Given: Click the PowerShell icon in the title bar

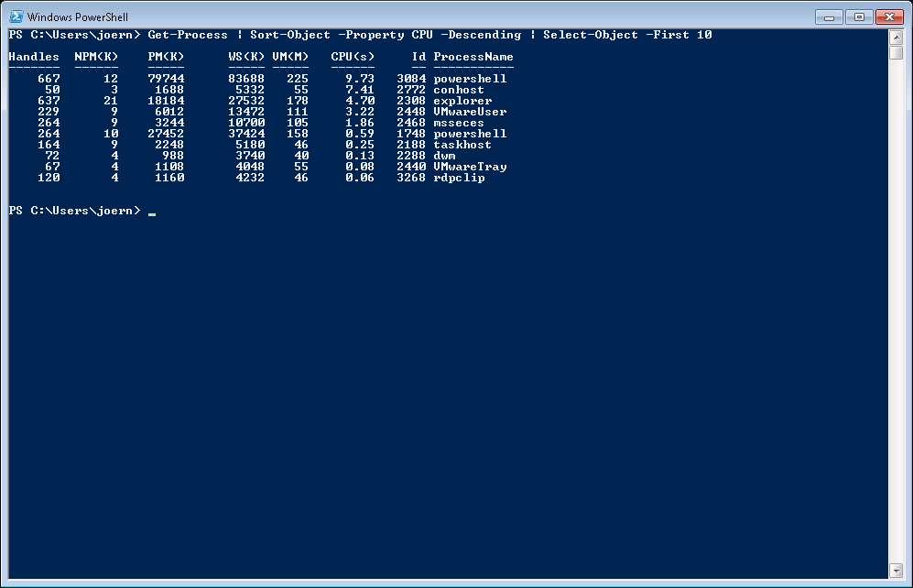Looking at the screenshot, I should pos(16,16).
